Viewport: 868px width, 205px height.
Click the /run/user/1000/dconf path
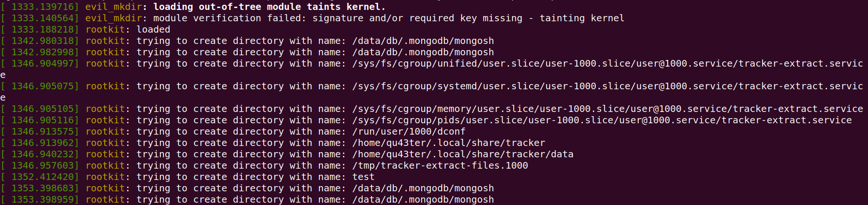click(408, 131)
